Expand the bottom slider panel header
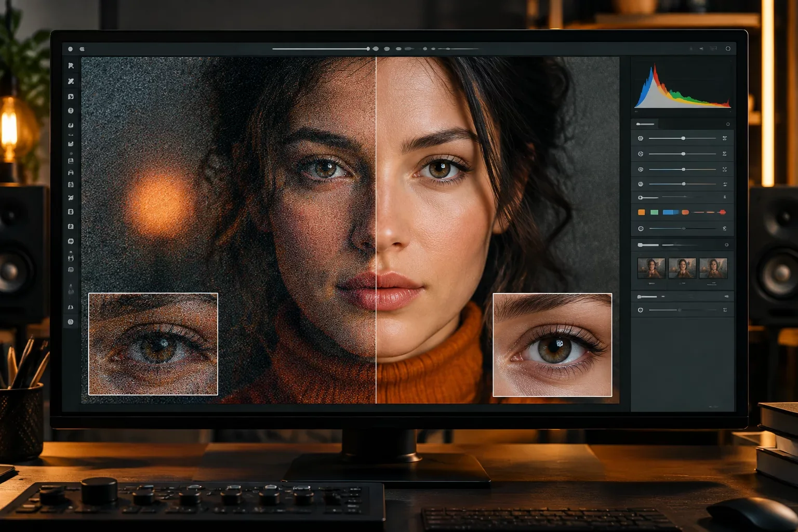The height and width of the screenshot is (532, 798). coord(647,297)
